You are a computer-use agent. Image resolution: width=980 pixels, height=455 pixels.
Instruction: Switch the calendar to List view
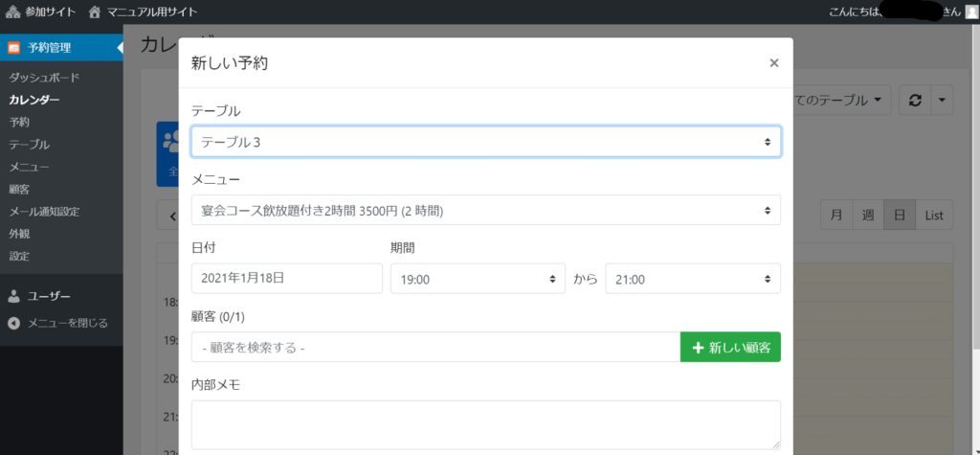[933, 216]
